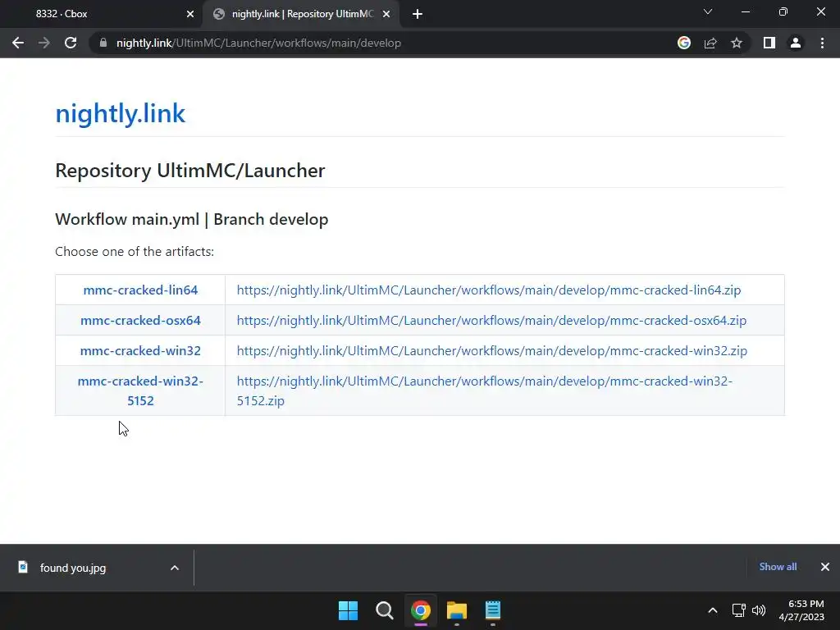Open a new browser tab
Viewport: 840px width, 630px height.
coord(418,14)
